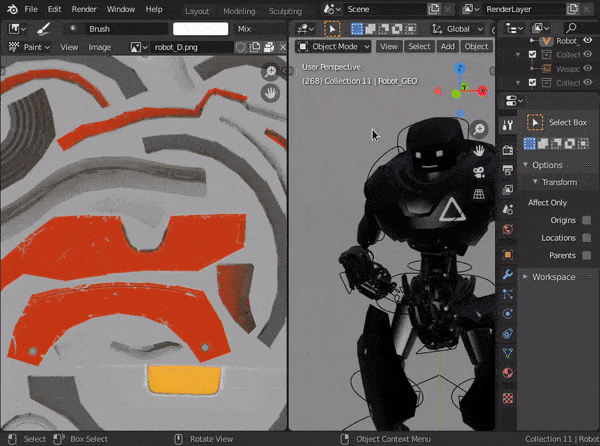Open the image editor View menu
The width and height of the screenshot is (600, 446).
click(69, 47)
